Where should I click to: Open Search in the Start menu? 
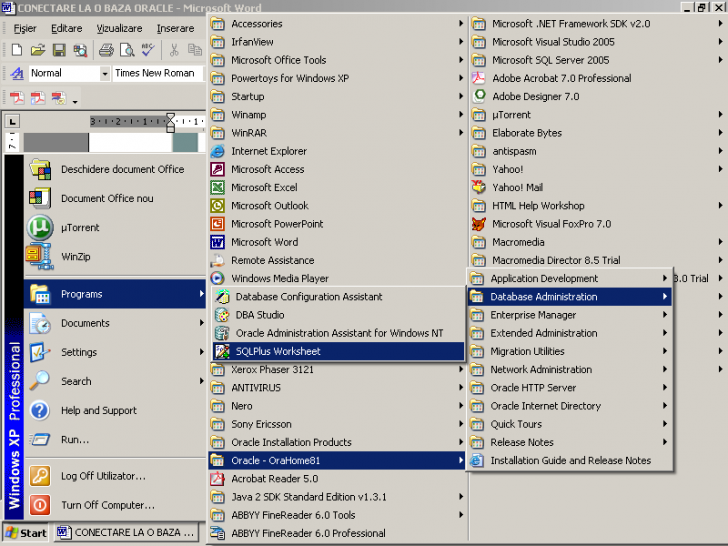tap(115, 381)
